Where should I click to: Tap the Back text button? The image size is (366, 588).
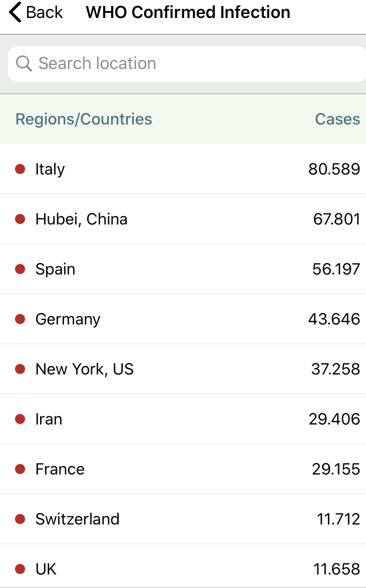pyautogui.click(x=45, y=12)
